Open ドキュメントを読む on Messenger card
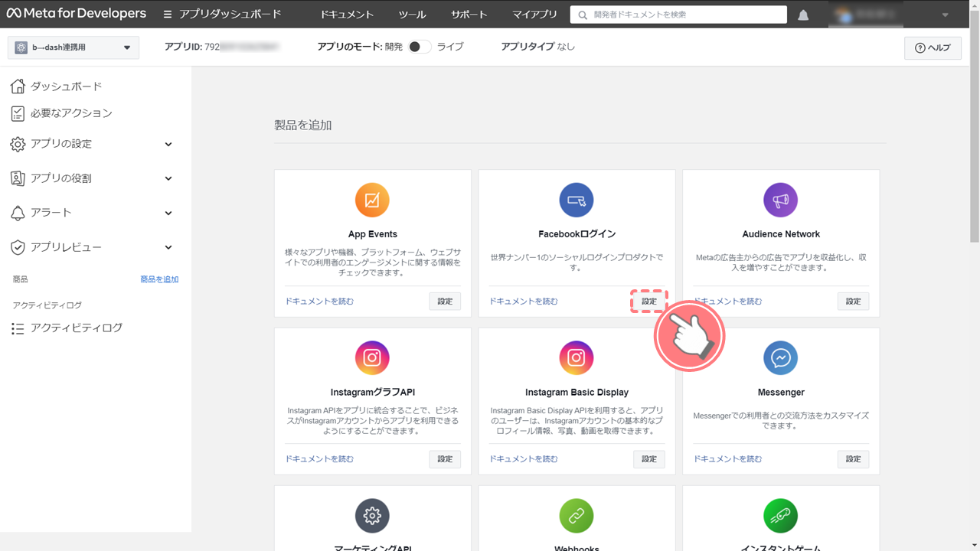 (728, 459)
